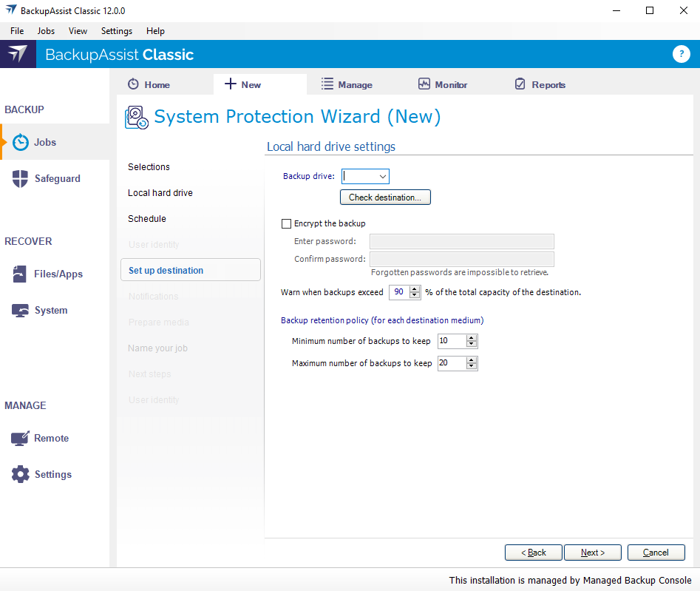The width and height of the screenshot is (700, 591).
Task: Click the warn percentage value 90
Action: [x=399, y=292]
